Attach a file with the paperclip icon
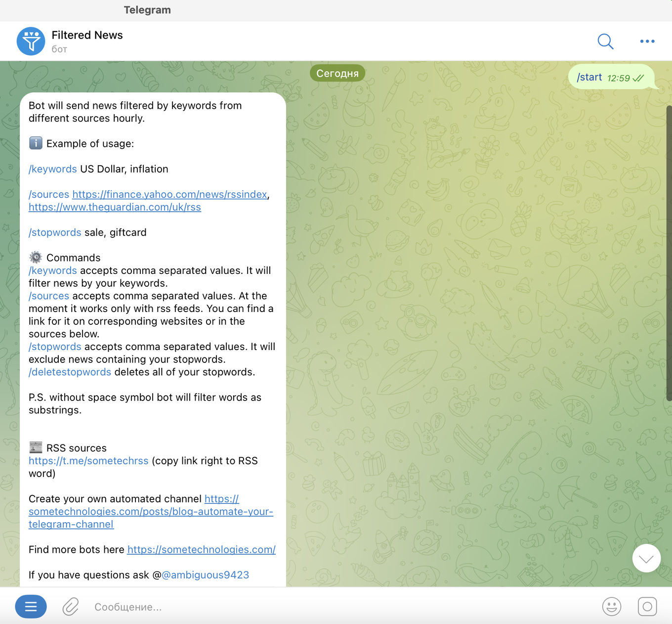Viewport: 672px width, 624px height. [71, 607]
